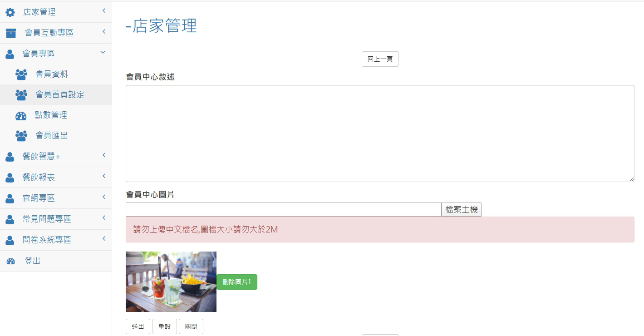
Task: Click into the 會員中心敘述 text area
Action: tap(380, 133)
